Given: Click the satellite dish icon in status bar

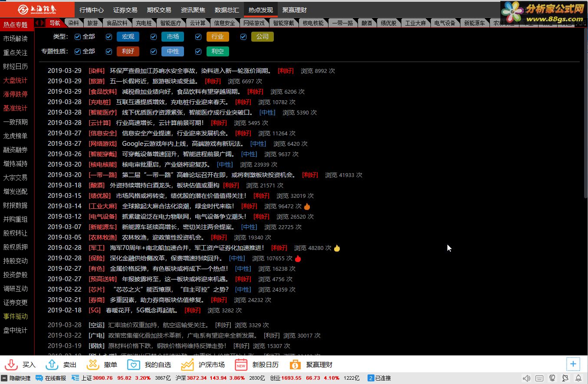Looking at the screenshot, I should 565,378.
